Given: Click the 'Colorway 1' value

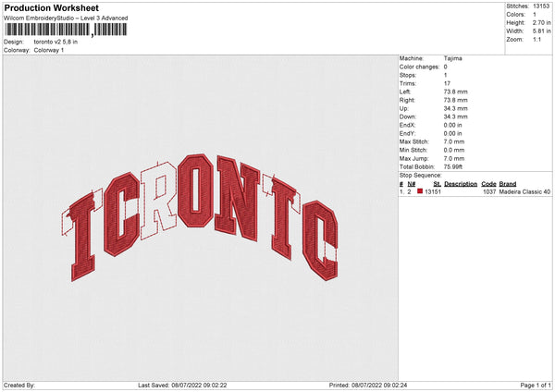Looking at the screenshot, I should (x=49, y=50).
